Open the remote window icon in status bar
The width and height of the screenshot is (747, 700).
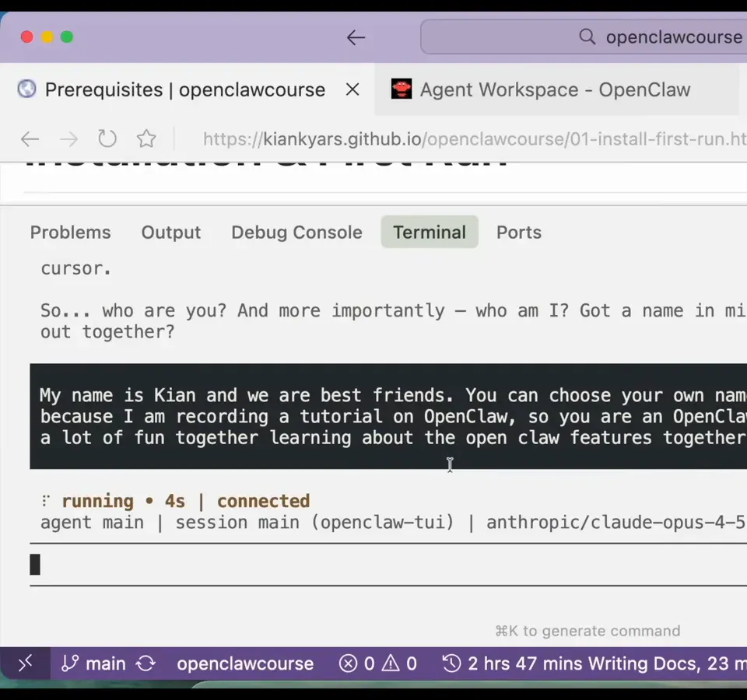25,663
